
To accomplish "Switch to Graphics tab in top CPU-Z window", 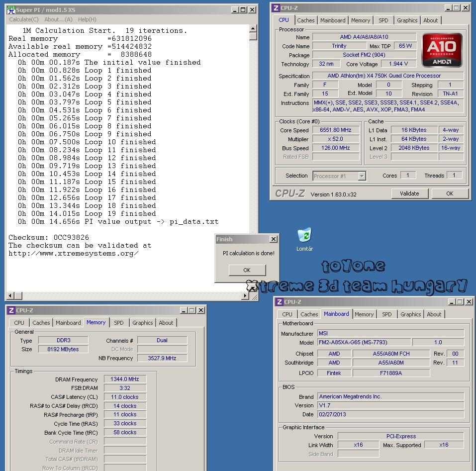I will click(407, 20).
